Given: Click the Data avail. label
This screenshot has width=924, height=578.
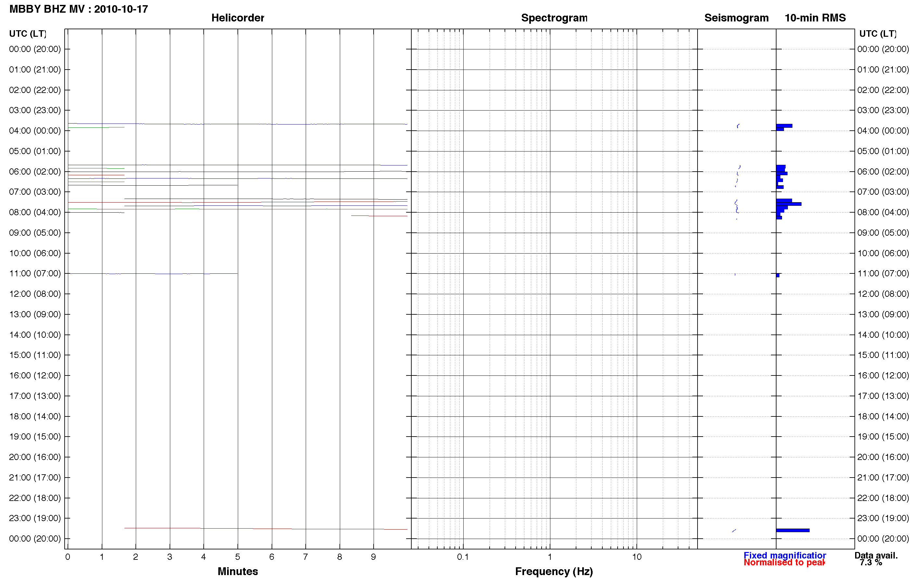Looking at the screenshot, I should coord(876,555).
